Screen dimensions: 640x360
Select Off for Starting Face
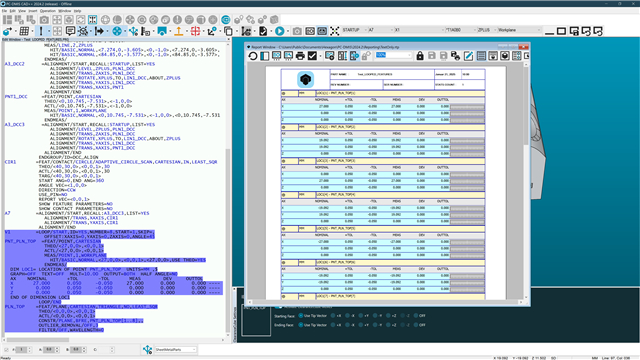pos(416,316)
